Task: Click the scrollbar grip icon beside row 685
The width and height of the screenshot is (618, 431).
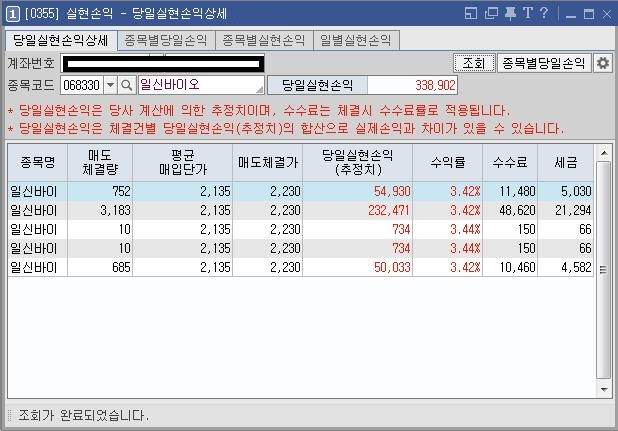Action: click(603, 270)
